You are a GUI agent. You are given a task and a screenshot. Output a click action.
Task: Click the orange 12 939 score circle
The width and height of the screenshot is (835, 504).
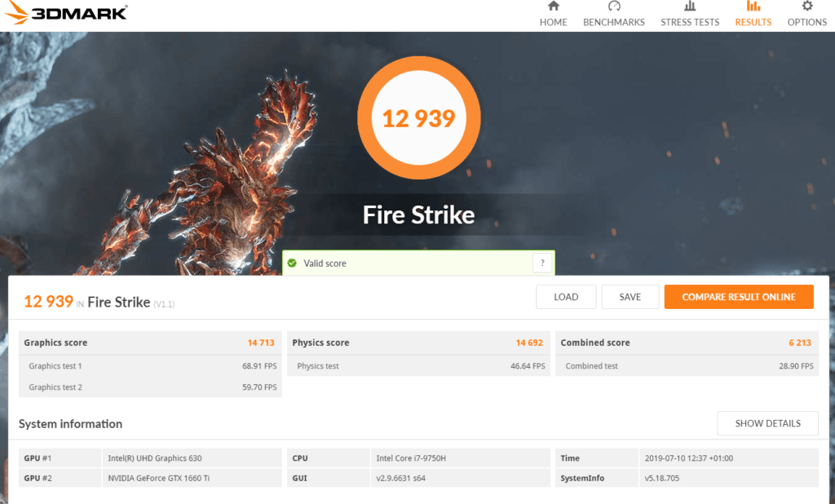click(x=418, y=119)
